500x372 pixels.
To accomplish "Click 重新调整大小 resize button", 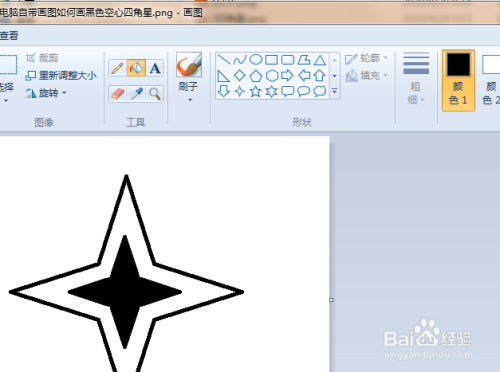I will [61, 76].
